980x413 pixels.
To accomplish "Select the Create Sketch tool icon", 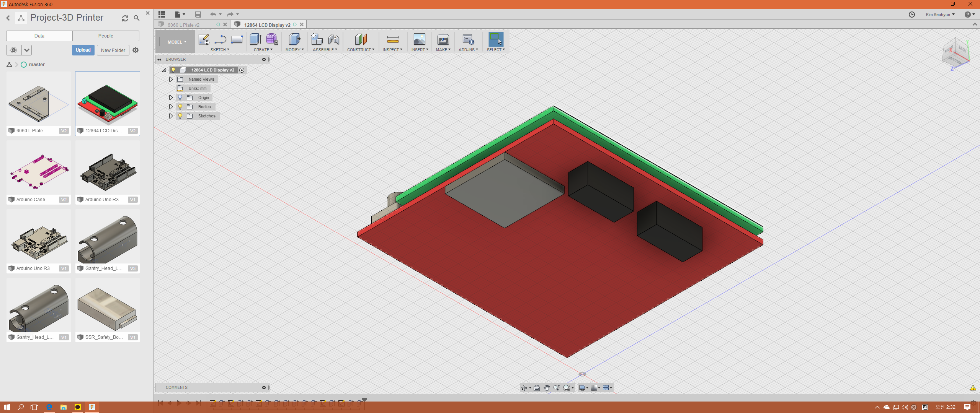I will click(x=204, y=39).
